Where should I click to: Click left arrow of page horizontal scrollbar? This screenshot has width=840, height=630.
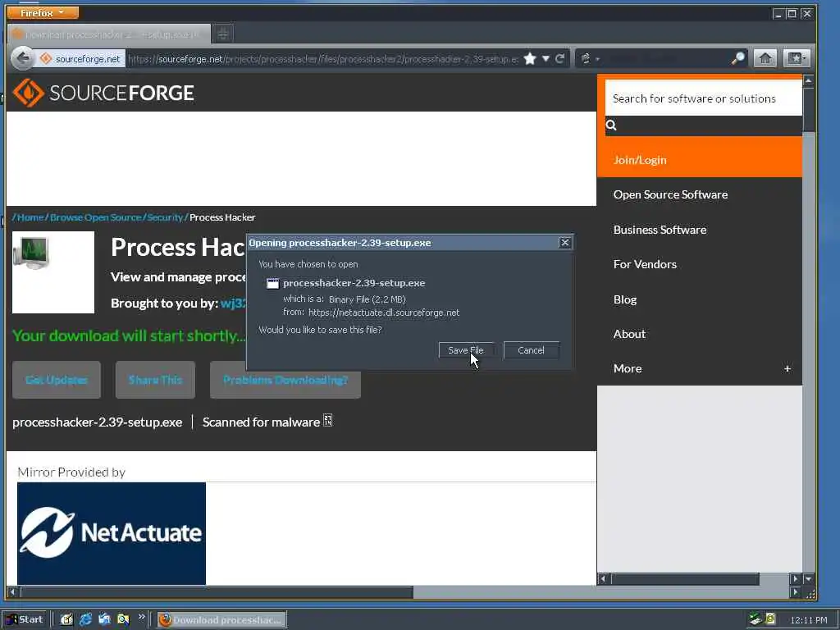[x=13, y=592]
